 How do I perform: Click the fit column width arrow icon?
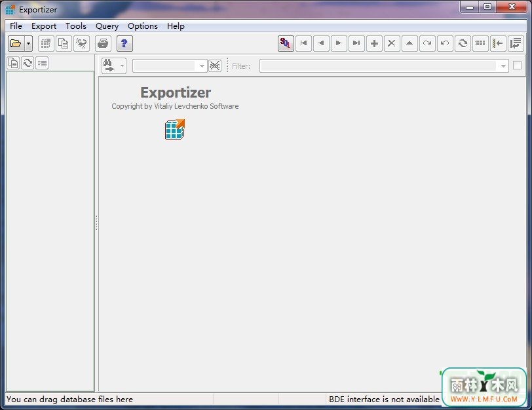[498, 43]
